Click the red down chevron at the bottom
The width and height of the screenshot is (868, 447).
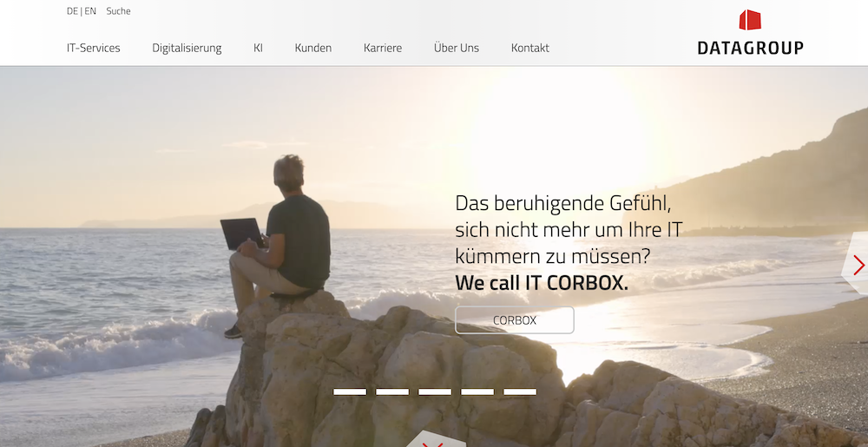pyautogui.click(x=433, y=444)
